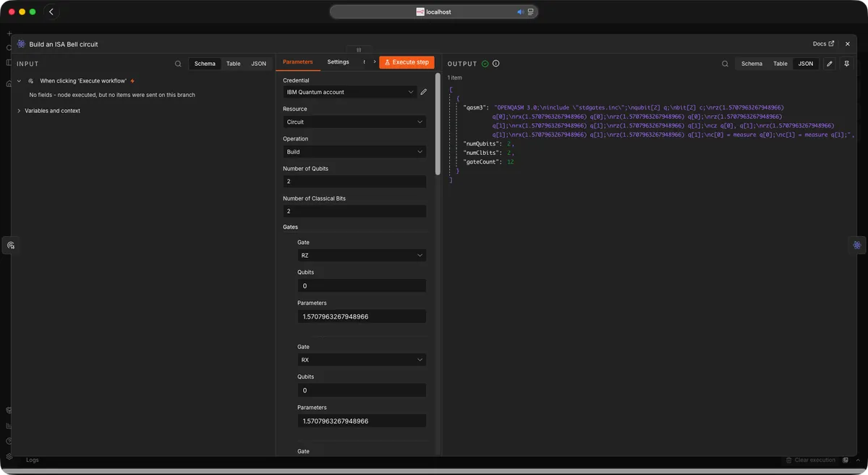Click the drag handle above parameters panel
The width and height of the screenshot is (868, 475).
359,50
